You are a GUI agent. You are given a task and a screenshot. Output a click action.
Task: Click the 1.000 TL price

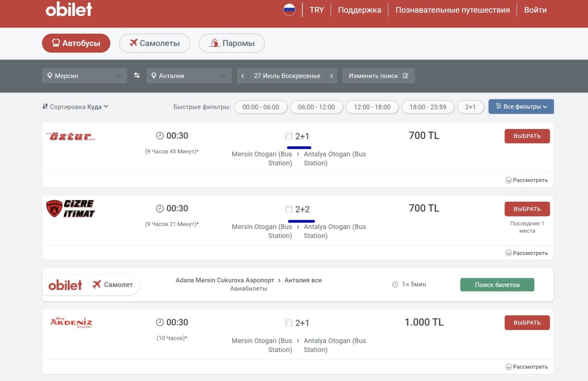pyautogui.click(x=424, y=322)
